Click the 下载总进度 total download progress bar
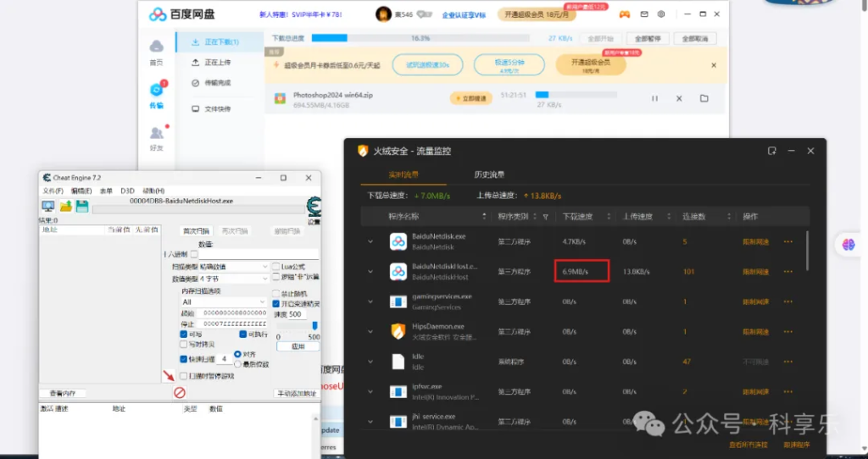Screen dimensions: 868x459 420,38
